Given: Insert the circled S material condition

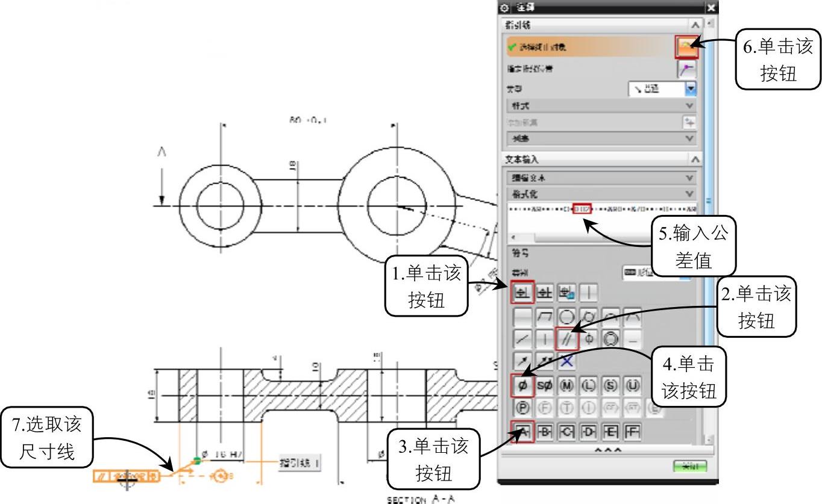Looking at the screenshot, I should pos(611,385).
